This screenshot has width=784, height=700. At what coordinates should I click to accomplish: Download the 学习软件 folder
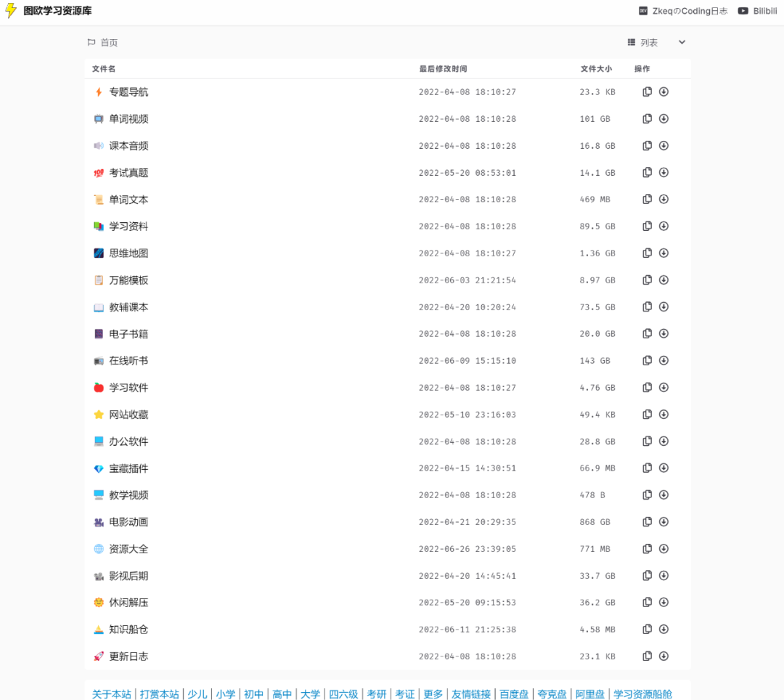click(x=663, y=388)
